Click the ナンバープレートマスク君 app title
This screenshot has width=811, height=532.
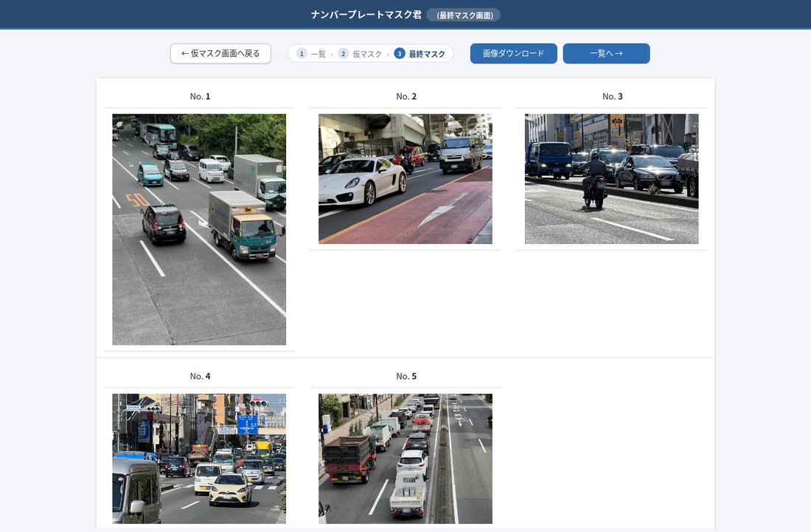coord(366,15)
